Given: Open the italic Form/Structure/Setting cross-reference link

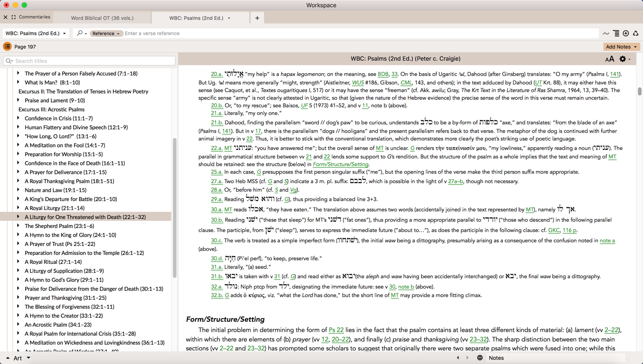Looking at the screenshot, I should [x=341, y=164].
